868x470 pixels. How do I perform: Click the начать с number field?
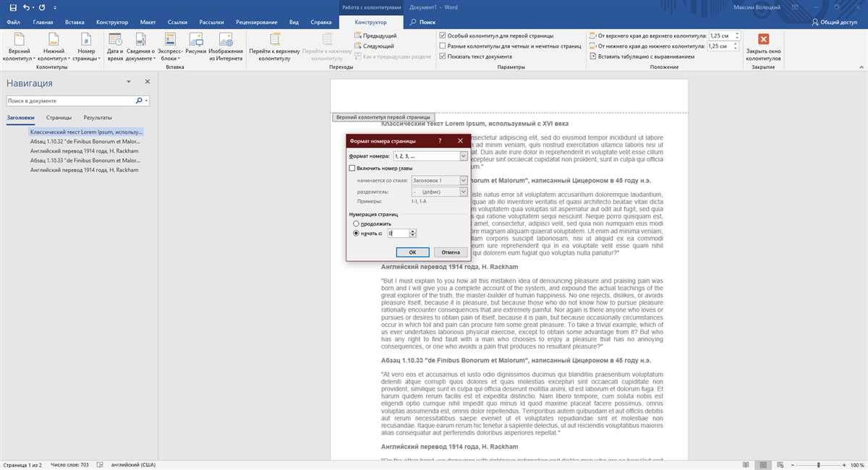pyautogui.click(x=397, y=234)
